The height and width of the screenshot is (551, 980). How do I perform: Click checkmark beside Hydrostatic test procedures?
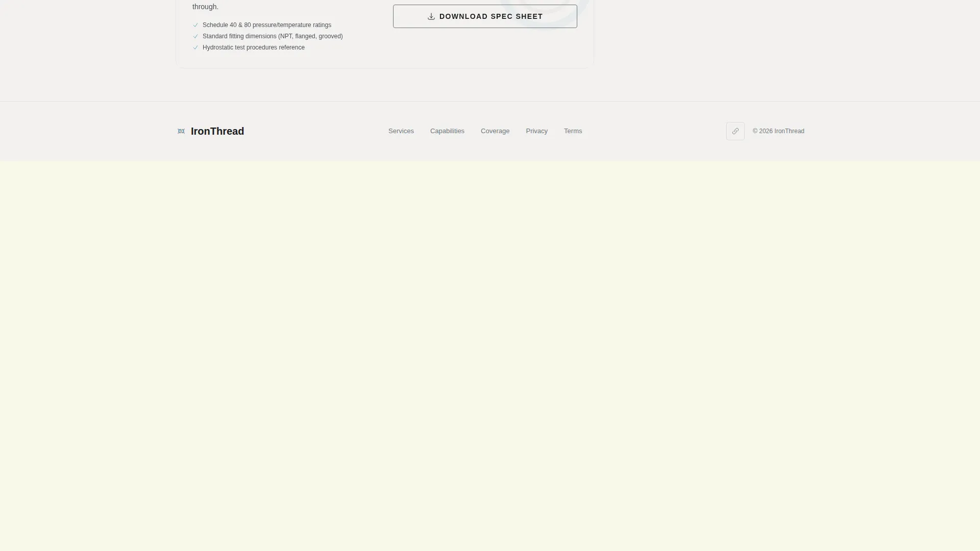click(x=195, y=47)
